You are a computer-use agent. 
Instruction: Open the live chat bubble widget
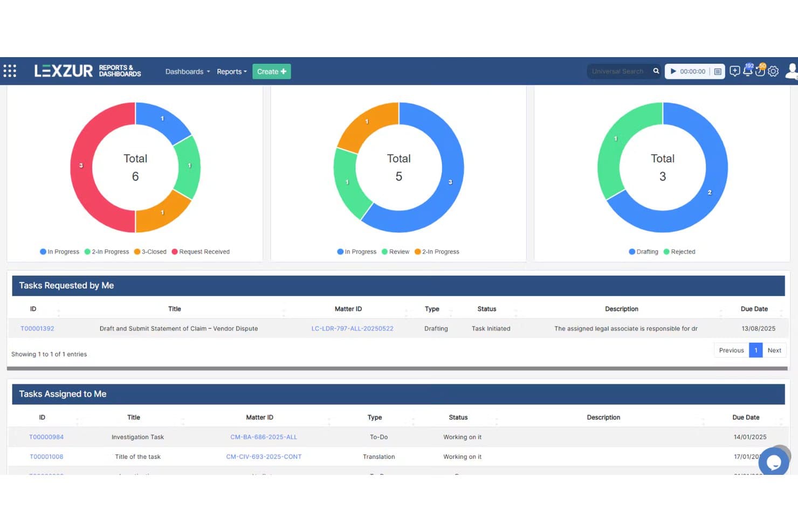coord(774,462)
